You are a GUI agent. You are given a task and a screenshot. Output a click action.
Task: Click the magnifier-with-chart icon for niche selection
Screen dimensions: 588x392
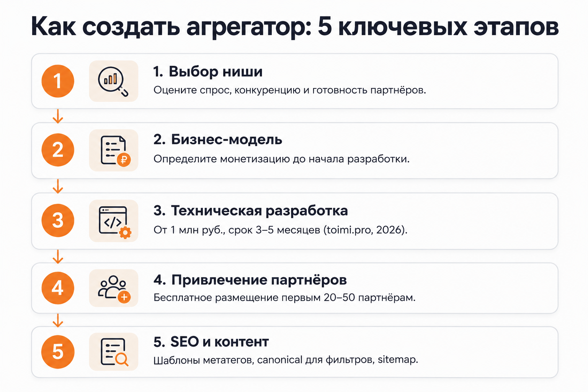point(113,81)
